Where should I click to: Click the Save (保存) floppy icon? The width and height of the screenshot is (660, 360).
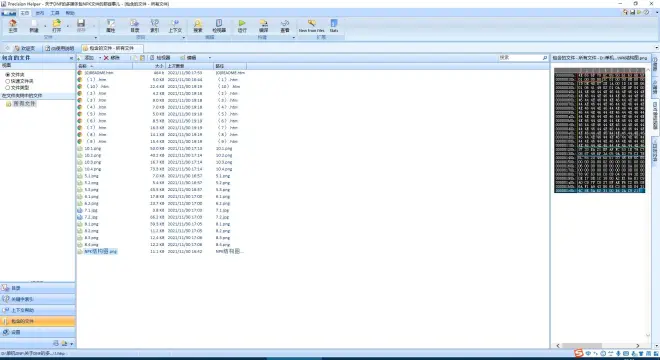(81, 24)
